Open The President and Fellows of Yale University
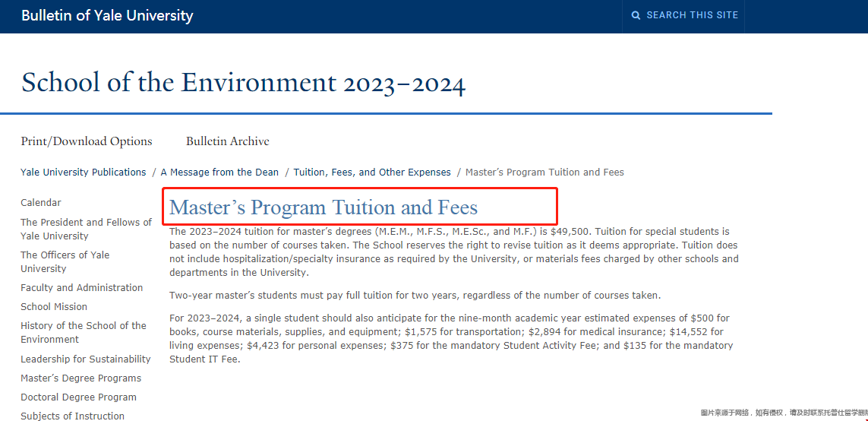868x421 pixels. pyautogui.click(x=86, y=229)
